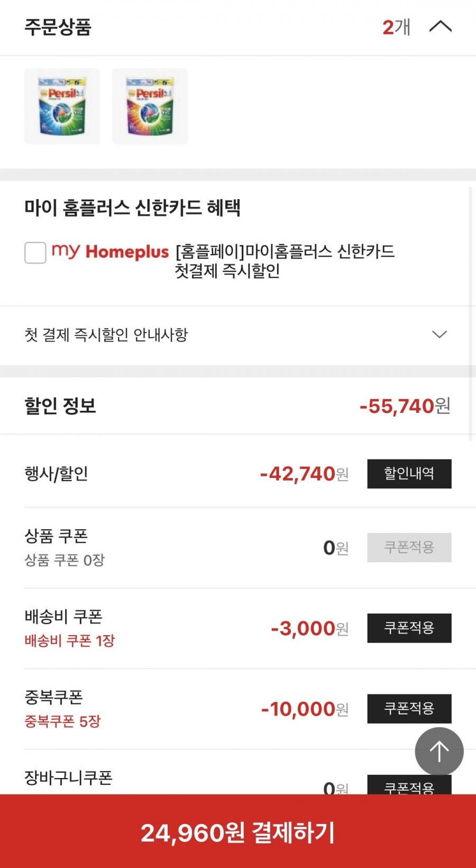The width and height of the screenshot is (476, 868).
Task: Tap the 중복쿠폰 5장 red link
Action: 62,721
